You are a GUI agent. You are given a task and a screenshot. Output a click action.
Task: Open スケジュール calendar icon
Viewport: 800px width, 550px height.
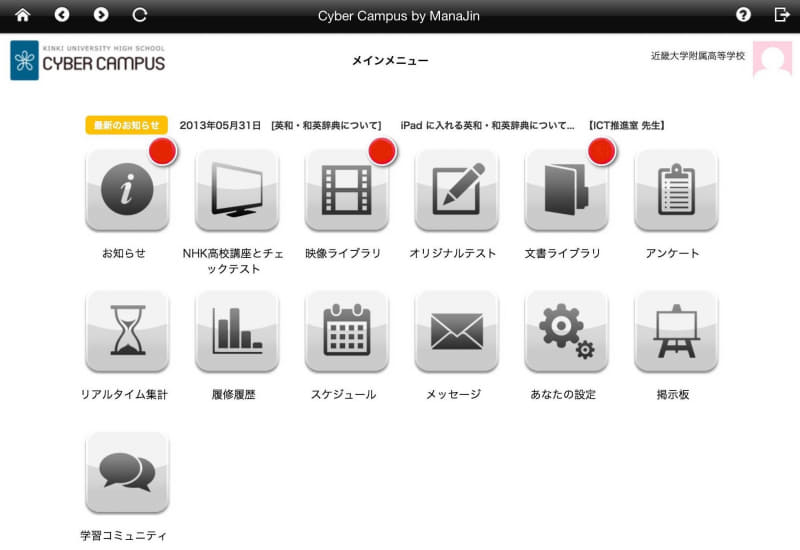(346, 331)
